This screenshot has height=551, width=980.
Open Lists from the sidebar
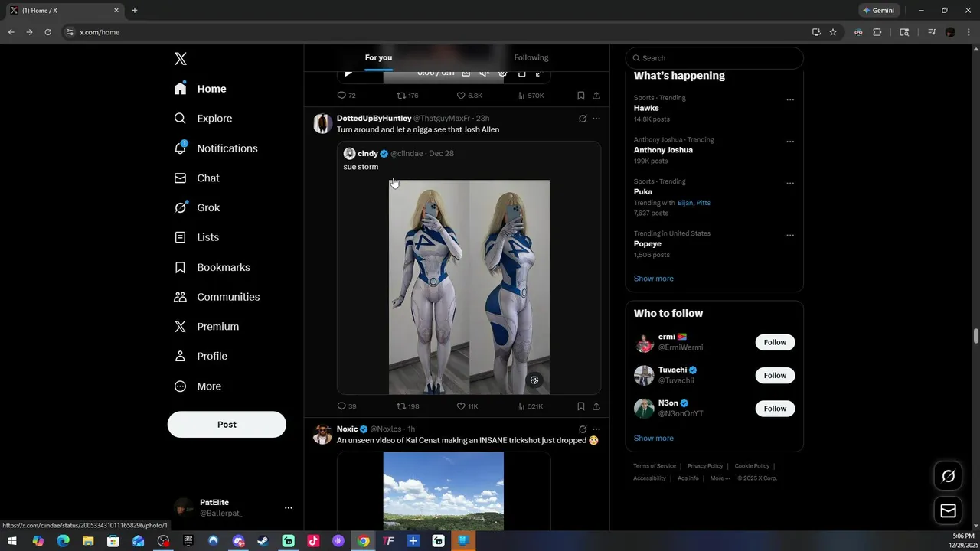[x=198, y=237]
